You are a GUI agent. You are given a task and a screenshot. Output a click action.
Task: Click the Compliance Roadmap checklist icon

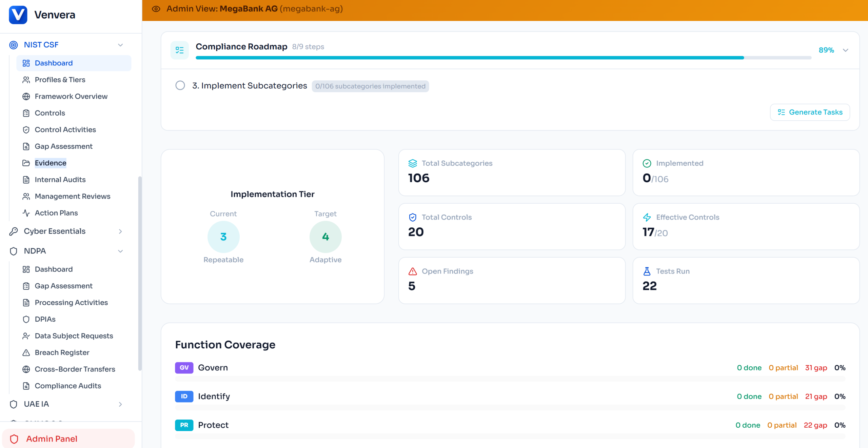tap(179, 50)
